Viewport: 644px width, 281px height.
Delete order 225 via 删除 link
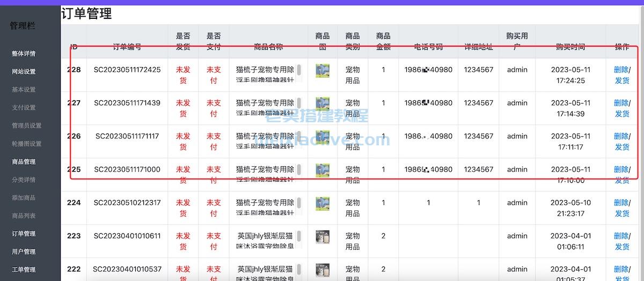tap(621, 169)
